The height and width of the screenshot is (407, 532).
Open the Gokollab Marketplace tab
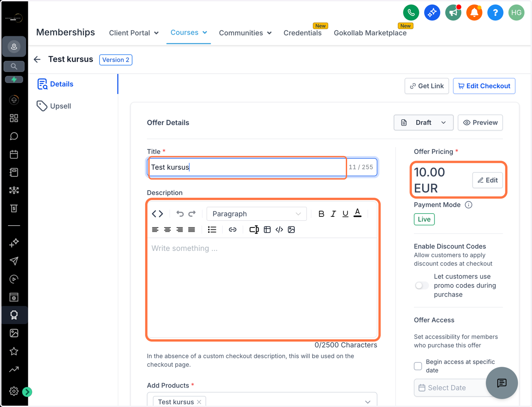[x=370, y=33]
